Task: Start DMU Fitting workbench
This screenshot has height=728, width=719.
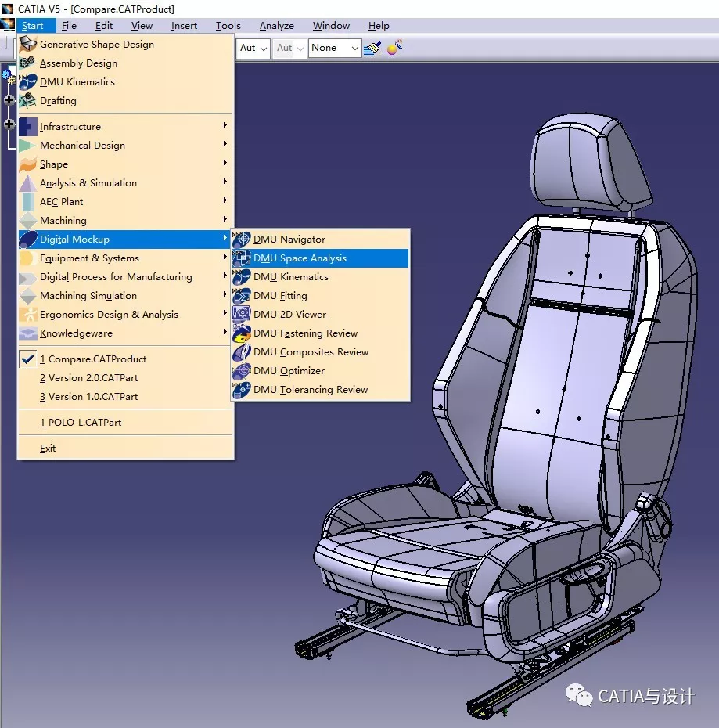Action: [x=280, y=296]
